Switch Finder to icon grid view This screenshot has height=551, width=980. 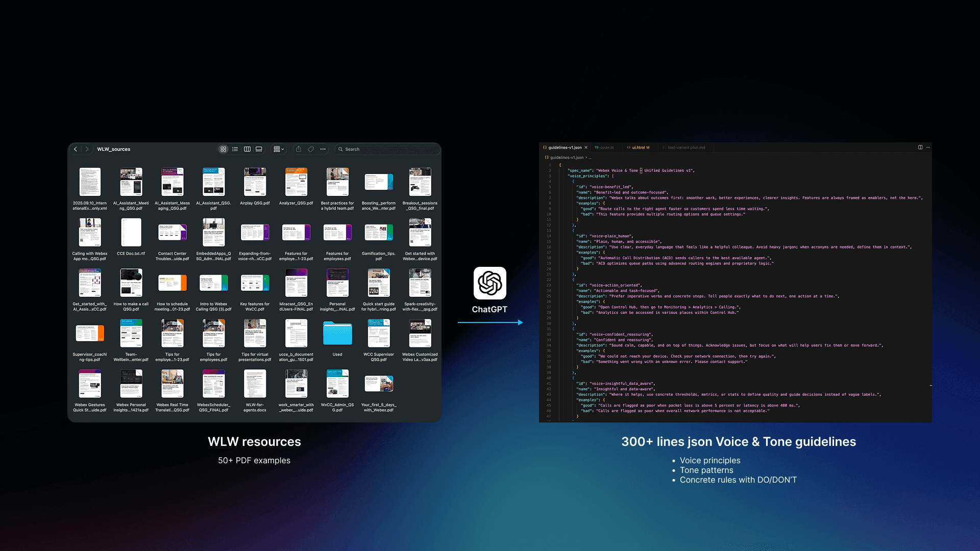coord(223,149)
